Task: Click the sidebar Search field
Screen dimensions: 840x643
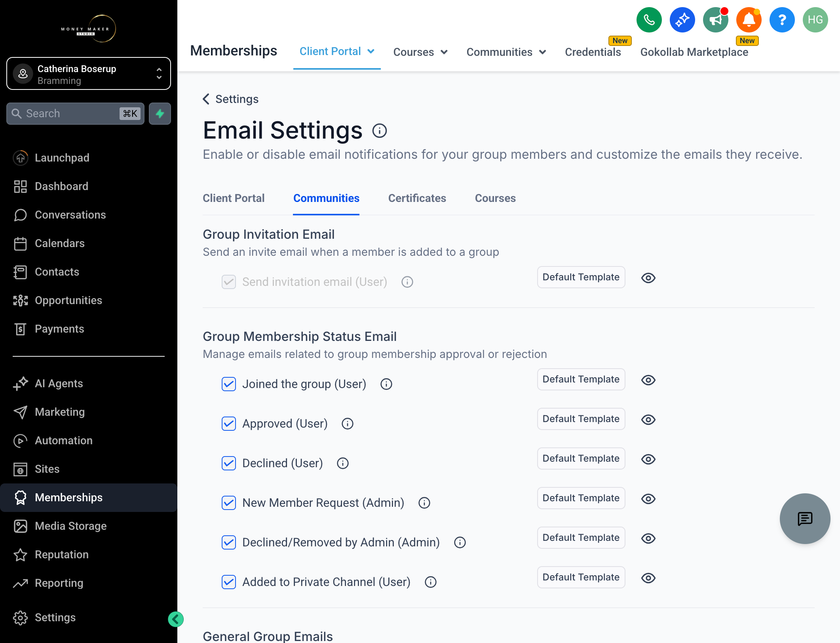Action: (x=75, y=114)
